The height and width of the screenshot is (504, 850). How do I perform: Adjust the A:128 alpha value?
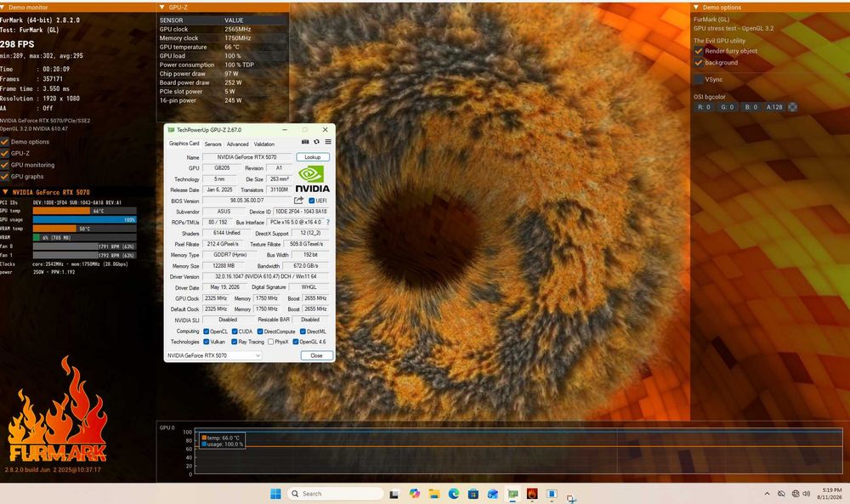point(774,107)
